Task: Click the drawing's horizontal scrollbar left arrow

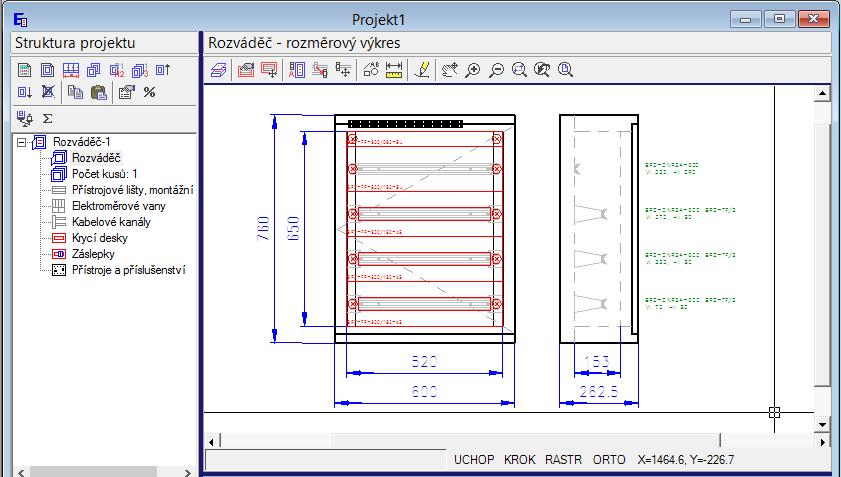Action: click(212, 442)
